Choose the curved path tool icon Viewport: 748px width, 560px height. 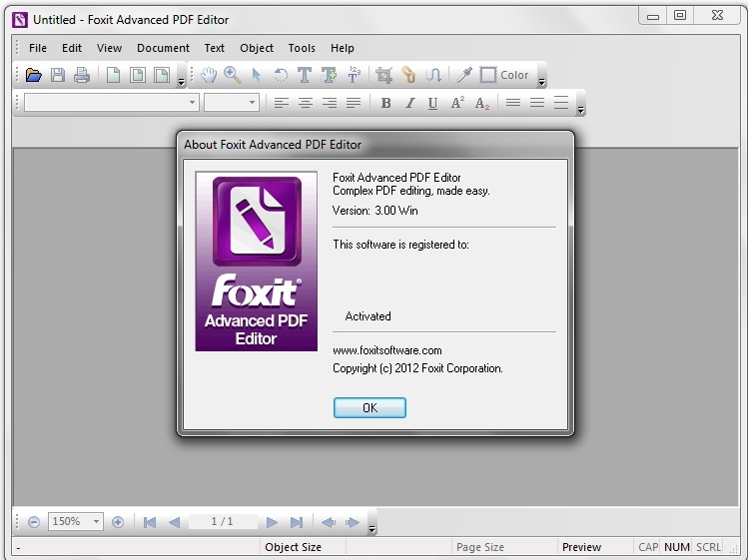pyautogui.click(x=432, y=75)
